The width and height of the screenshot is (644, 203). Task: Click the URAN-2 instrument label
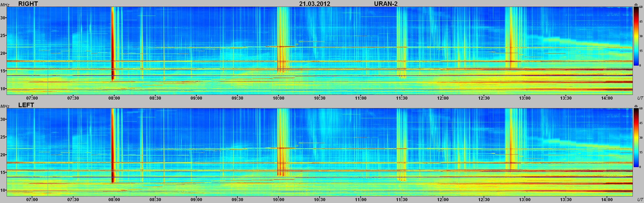coord(385,4)
